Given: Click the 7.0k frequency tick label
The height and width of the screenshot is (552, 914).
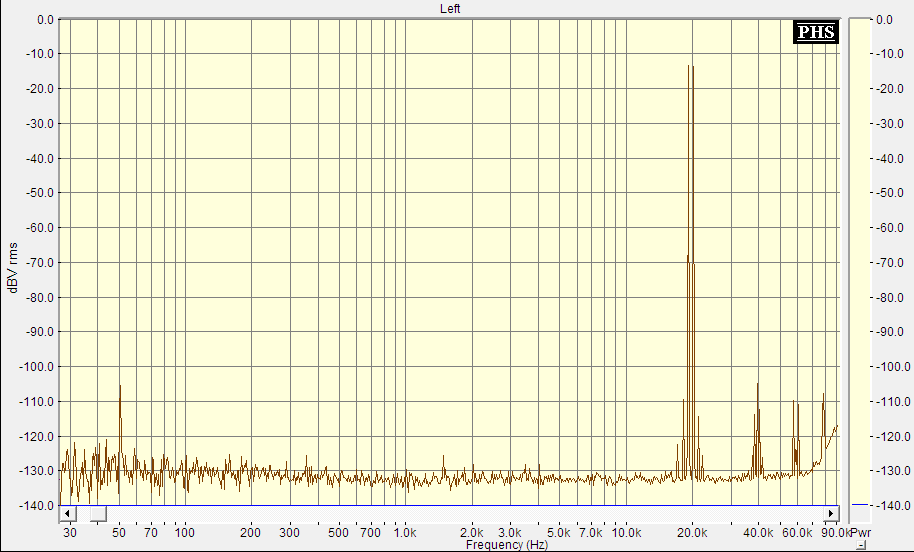Looking at the screenshot, I should [590, 532].
